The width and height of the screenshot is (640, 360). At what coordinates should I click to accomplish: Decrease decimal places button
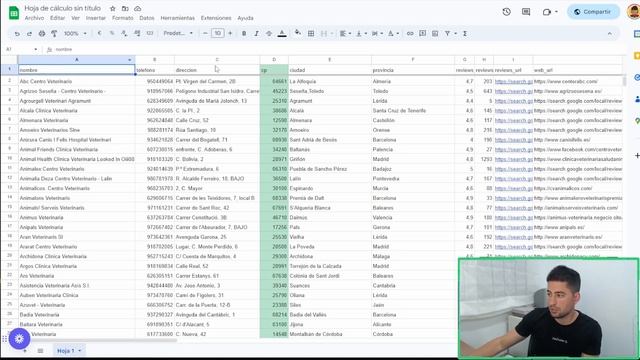[124, 33]
